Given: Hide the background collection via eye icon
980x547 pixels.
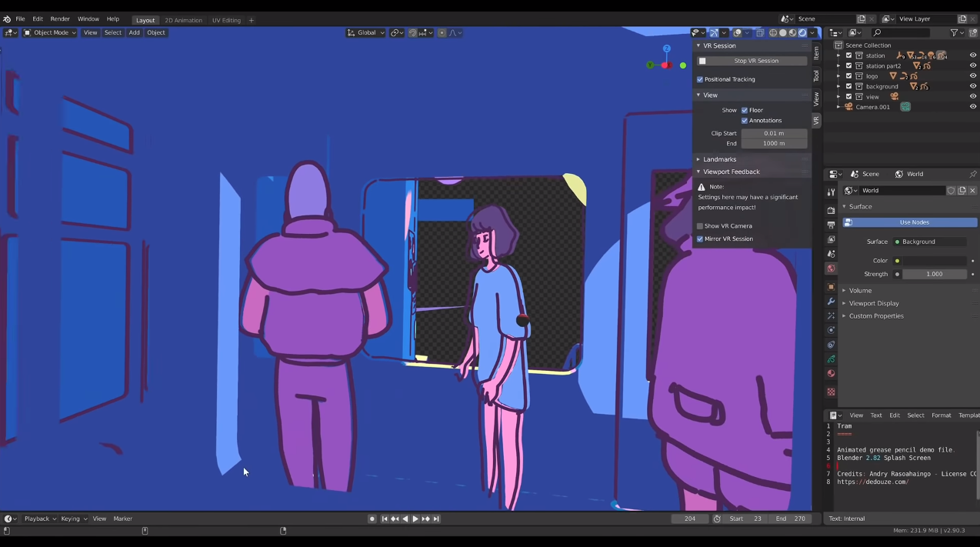Looking at the screenshot, I should pos(973,86).
